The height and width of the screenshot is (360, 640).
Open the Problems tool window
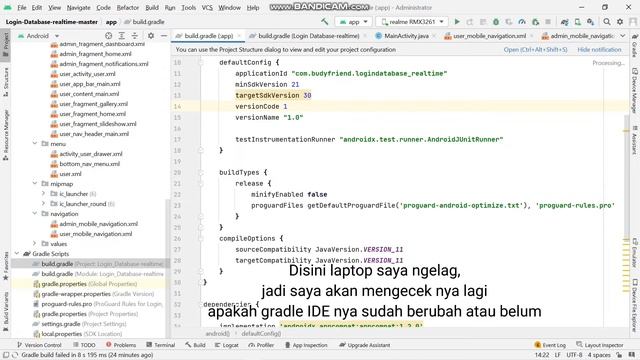click(x=121, y=345)
